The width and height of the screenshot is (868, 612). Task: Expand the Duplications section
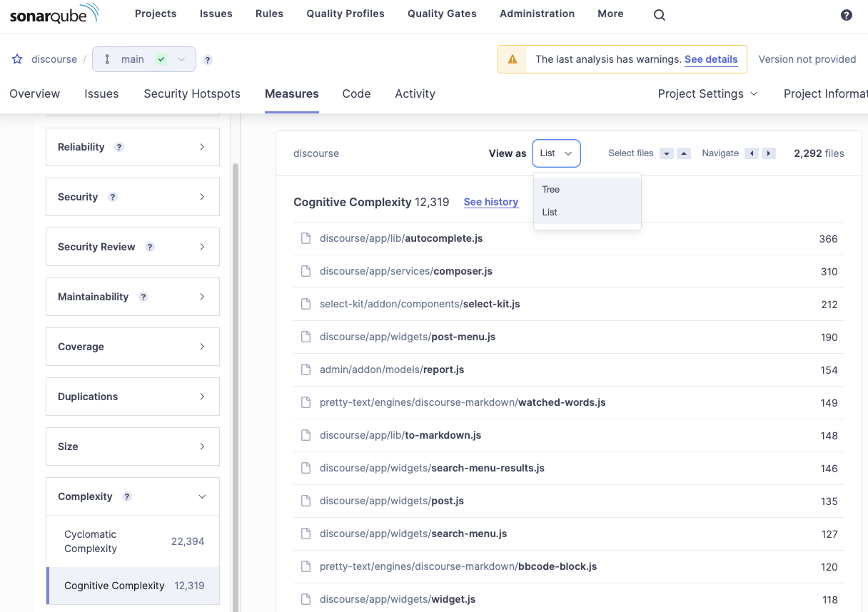tap(133, 397)
